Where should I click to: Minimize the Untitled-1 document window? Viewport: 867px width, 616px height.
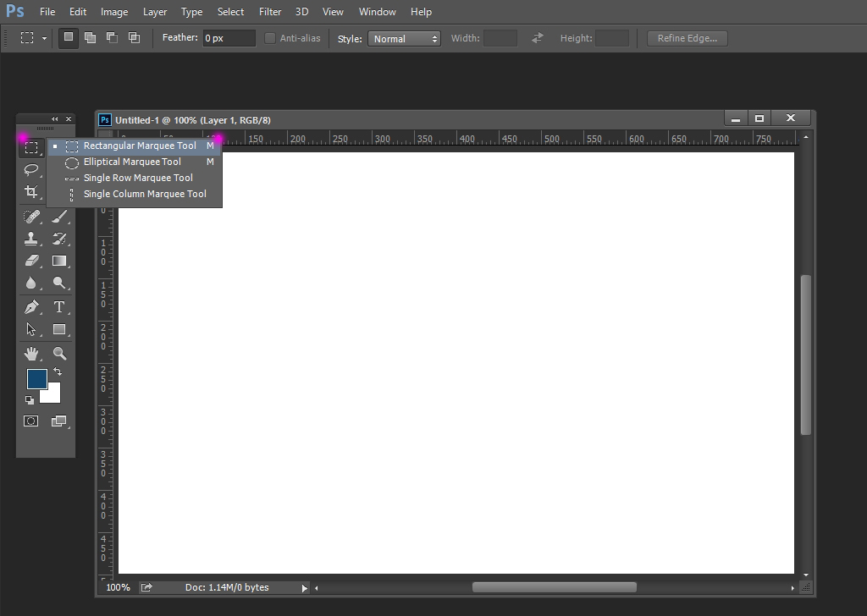(x=736, y=118)
